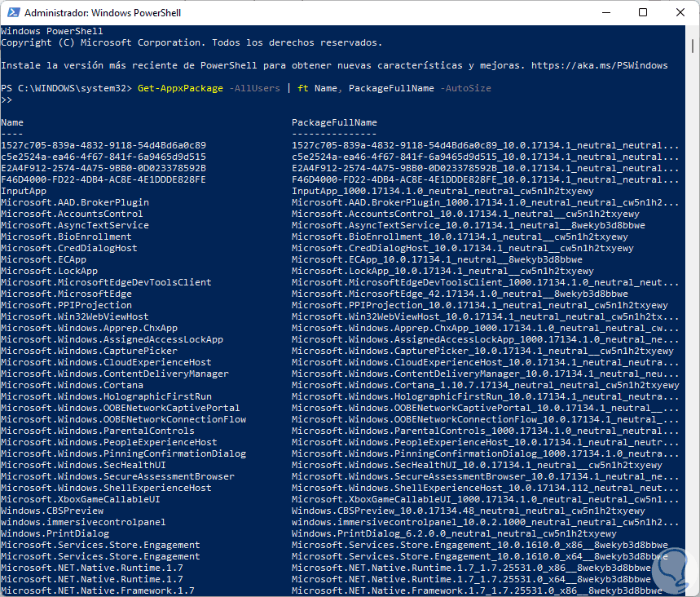700x597 pixels.
Task: Click 'Microsoft.AsyncTextService' in the Name column
Action: click(75, 225)
